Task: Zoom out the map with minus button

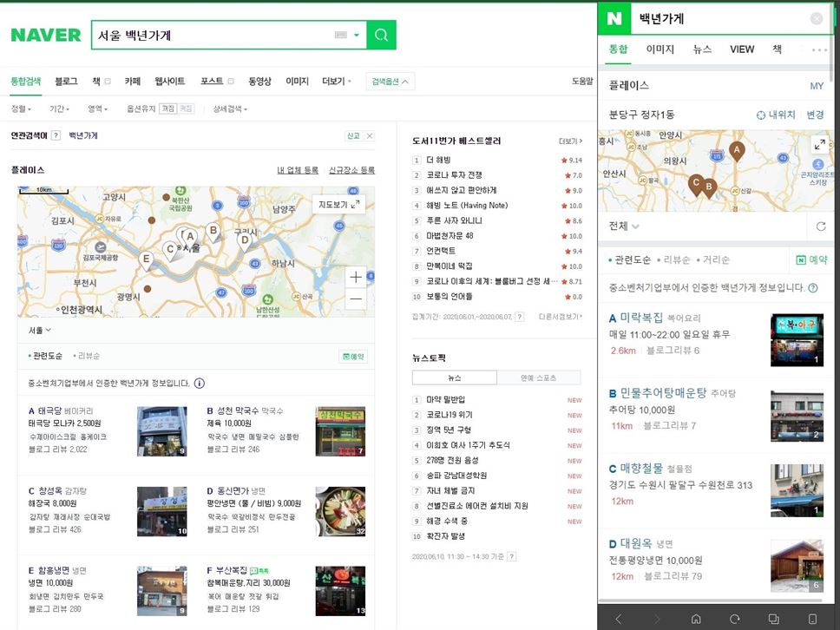Action: coord(356,299)
